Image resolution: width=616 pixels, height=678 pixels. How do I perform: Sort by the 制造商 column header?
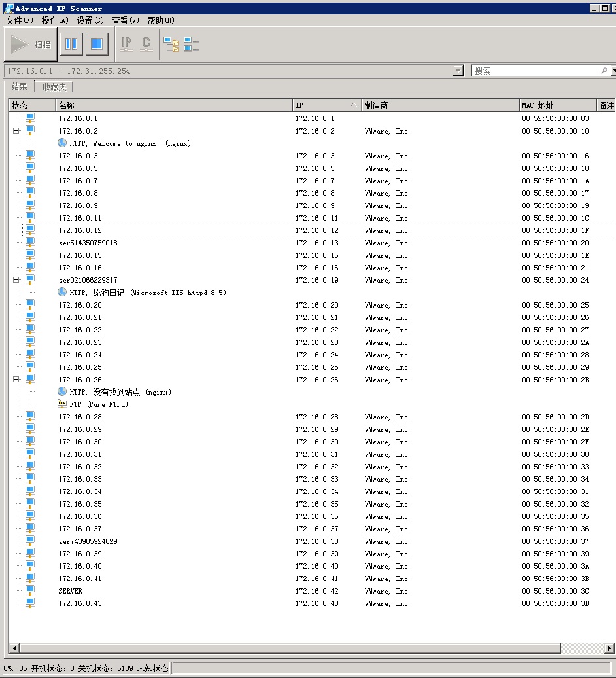[440, 105]
